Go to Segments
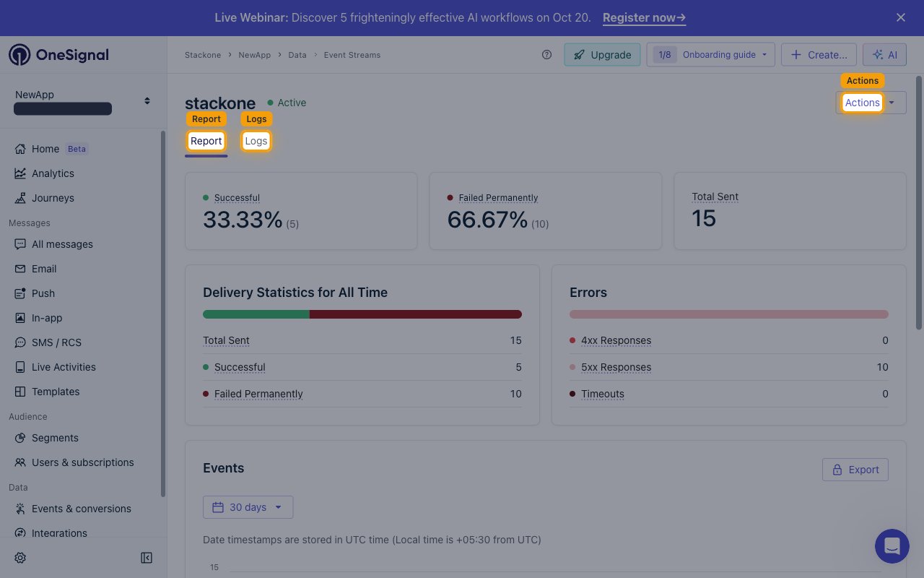 [x=55, y=438]
